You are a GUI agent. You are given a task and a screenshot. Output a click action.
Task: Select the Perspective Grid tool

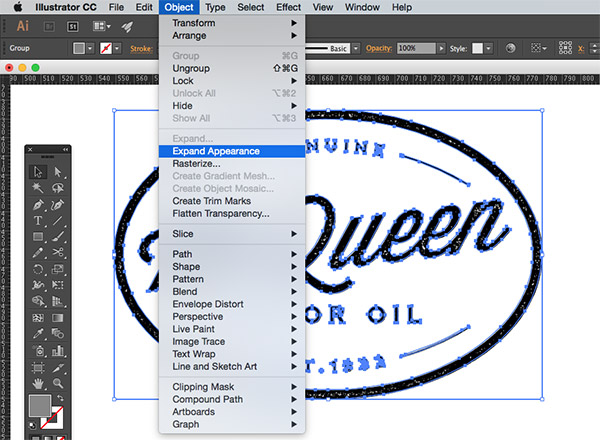[x=58, y=301]
